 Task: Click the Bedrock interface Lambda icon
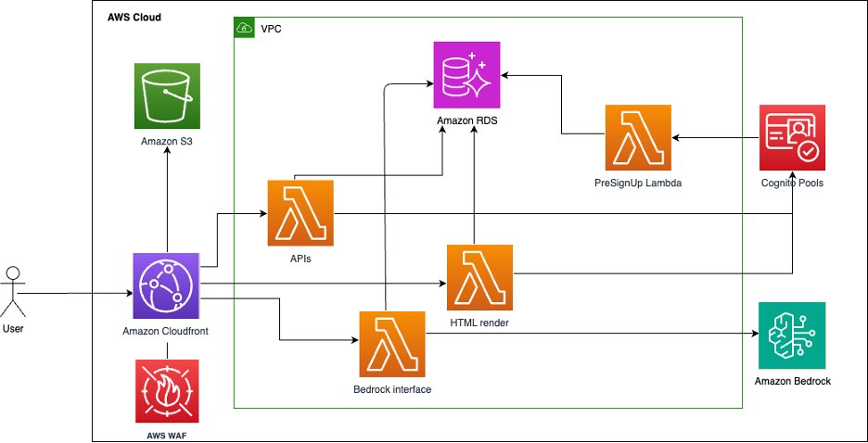pos(392,344)
